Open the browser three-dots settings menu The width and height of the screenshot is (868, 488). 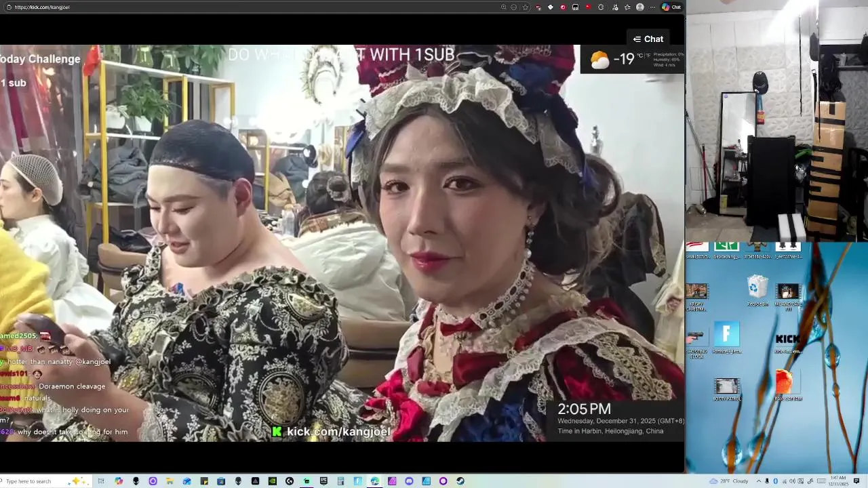pos(652,7)
